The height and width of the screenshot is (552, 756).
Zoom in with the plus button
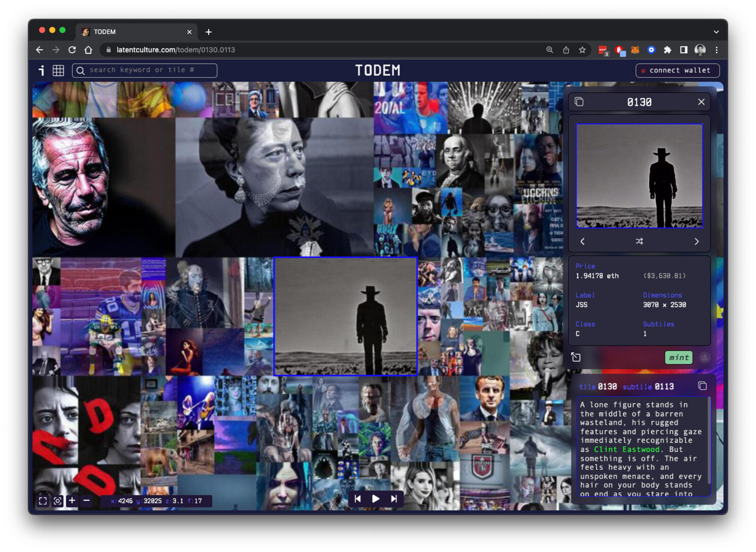point(72,500)
